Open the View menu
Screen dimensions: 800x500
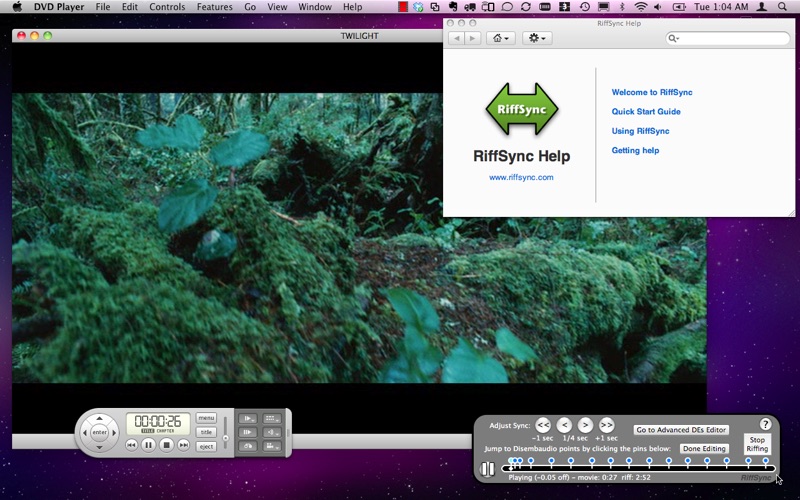[x=277, y=7]
